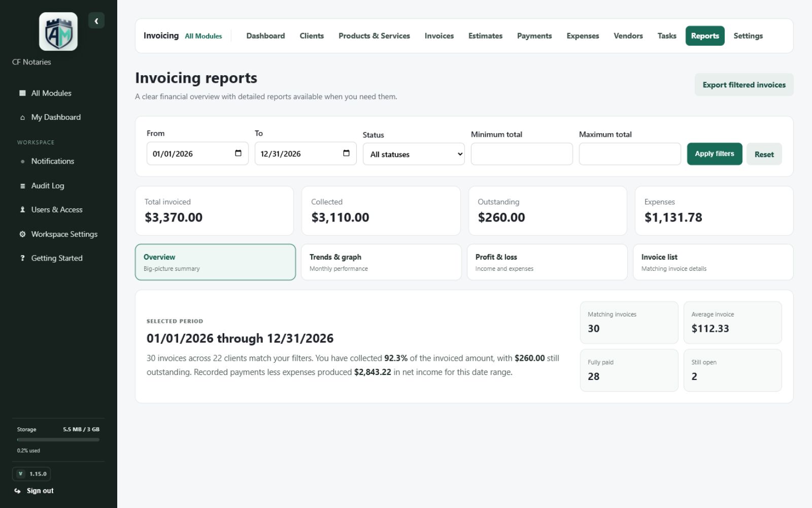Click the Average invoice $112.33 tile
The image size is (812, 508).
pos(733,323)
